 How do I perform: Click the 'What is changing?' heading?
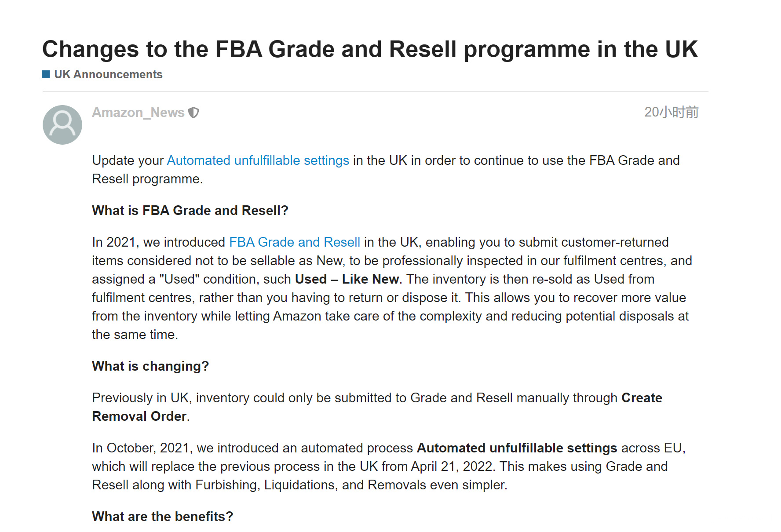150,366
